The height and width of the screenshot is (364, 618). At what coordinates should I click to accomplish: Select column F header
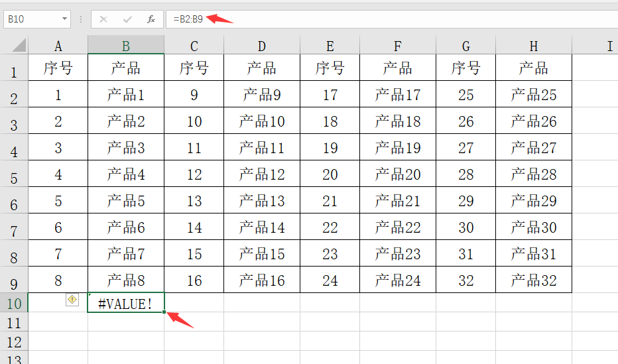pyautogui.click(x=398, y=45)
